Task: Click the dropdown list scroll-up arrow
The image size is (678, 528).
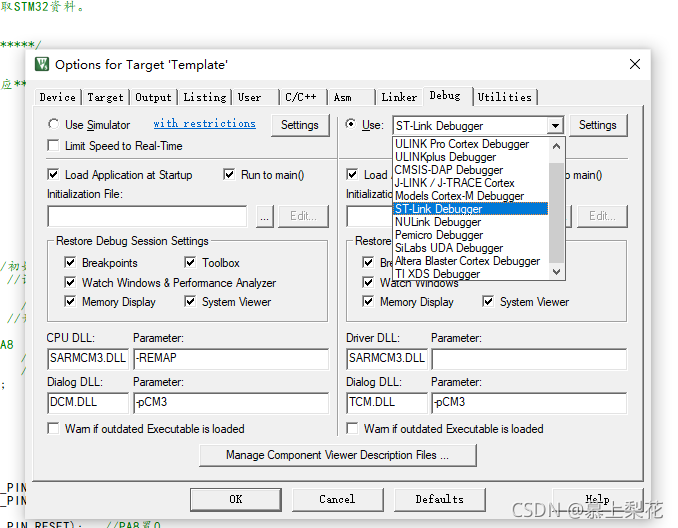Action: click(x=556, y=146)
